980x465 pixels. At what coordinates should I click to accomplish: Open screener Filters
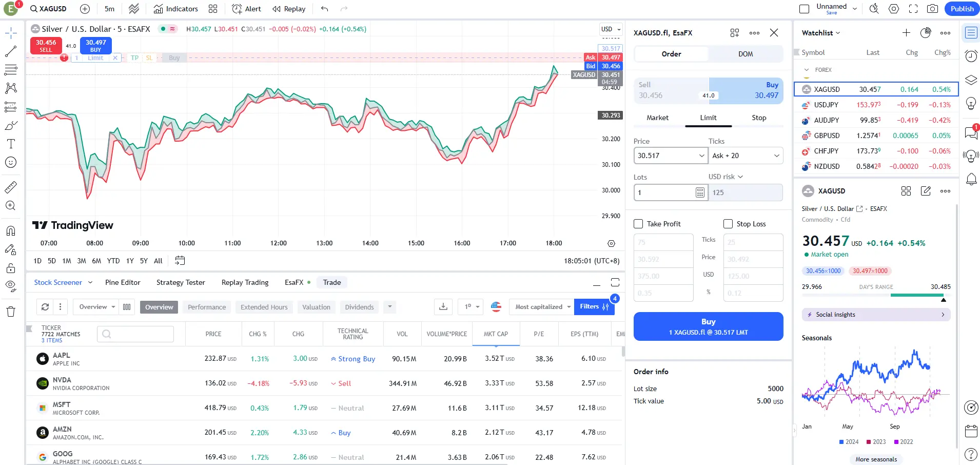point(594,307)
